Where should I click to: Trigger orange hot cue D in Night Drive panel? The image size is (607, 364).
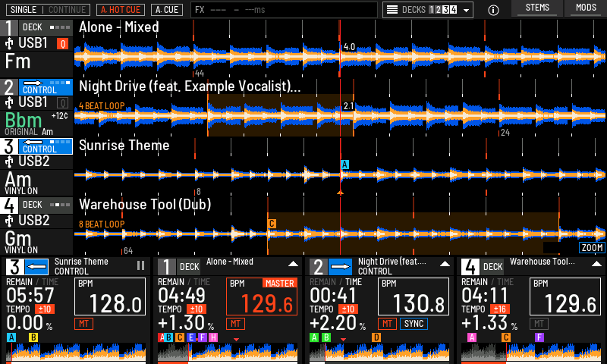376,337
